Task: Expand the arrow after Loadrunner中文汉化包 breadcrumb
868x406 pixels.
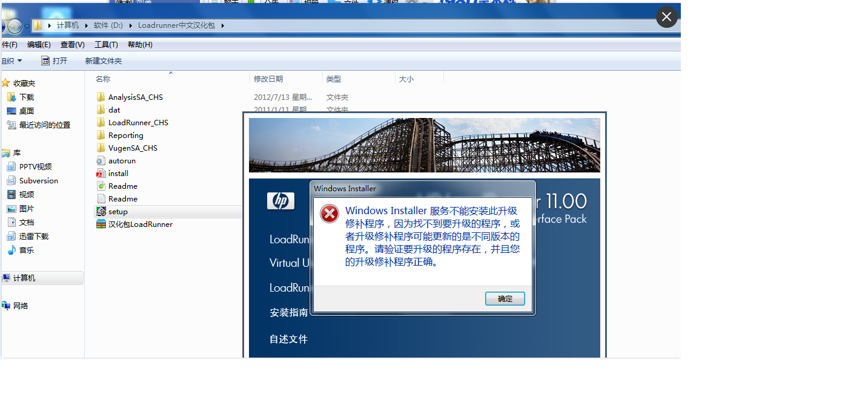Action: [x=222, y=25]
